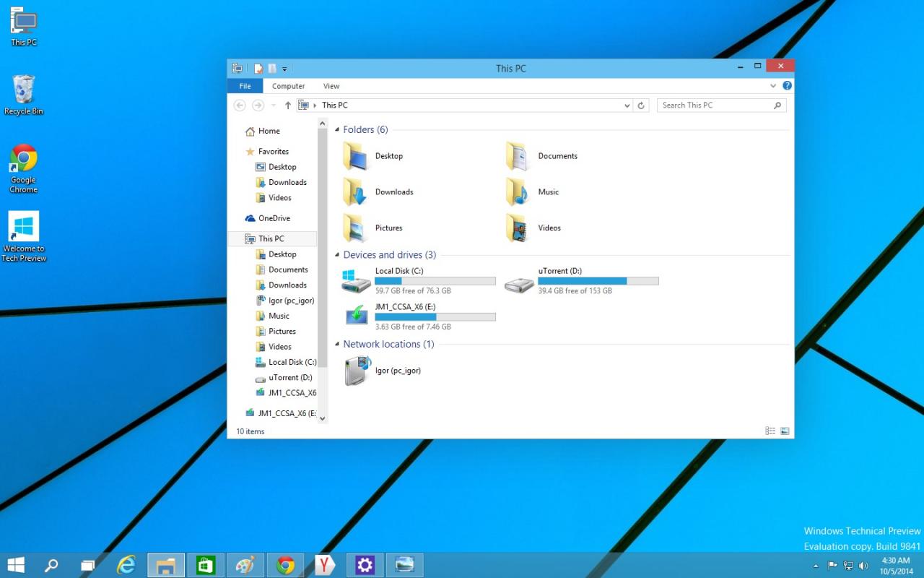Open the Computer ribbon tab

[x=288, y=86]
